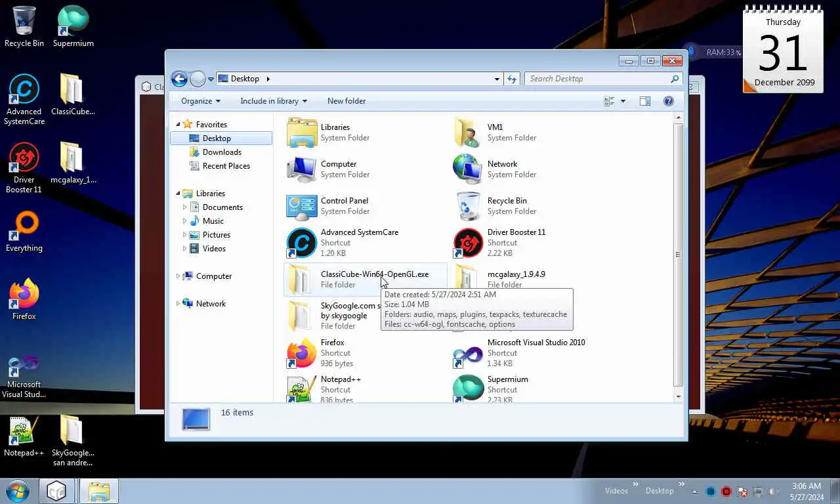
Task: Collapse the Favorites tree section
Action: click(x=178, y=124)
